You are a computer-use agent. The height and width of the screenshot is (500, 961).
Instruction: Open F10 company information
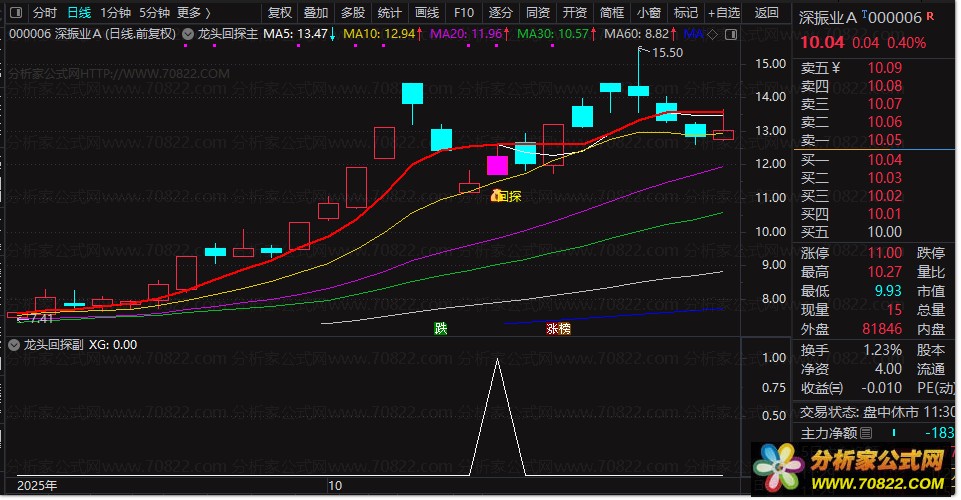464,12
